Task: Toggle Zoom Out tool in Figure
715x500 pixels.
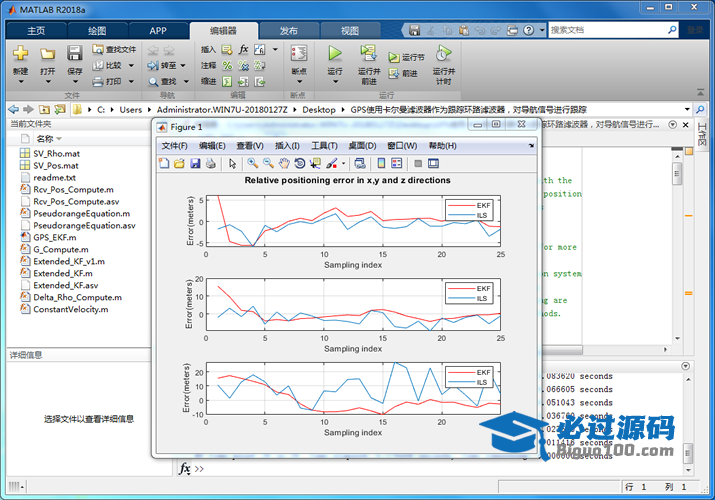Action: coord(268,163)
